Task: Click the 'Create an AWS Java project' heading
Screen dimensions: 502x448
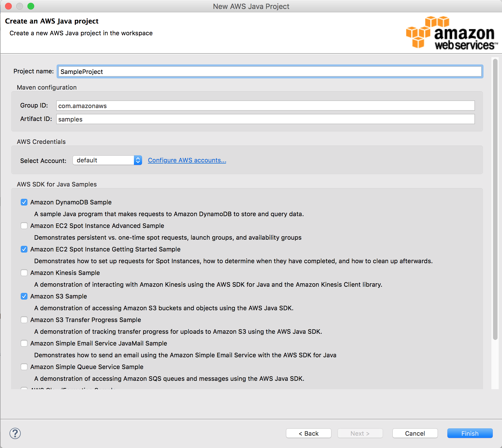Action: point(52,21)
